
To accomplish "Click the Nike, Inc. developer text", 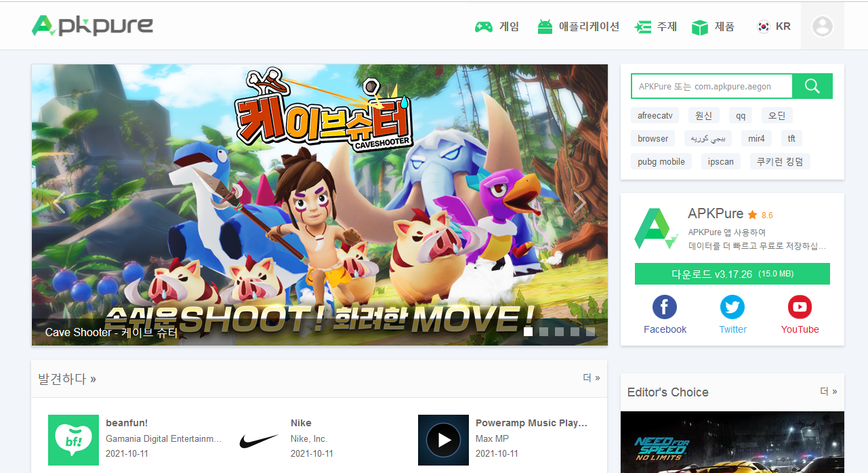I will click(x=309, y=438).
